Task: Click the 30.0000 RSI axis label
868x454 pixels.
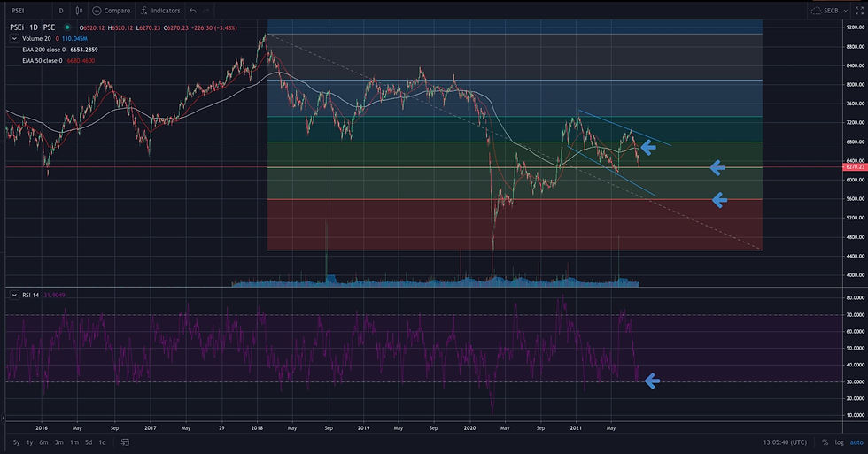Action: [x=855, y=381]
